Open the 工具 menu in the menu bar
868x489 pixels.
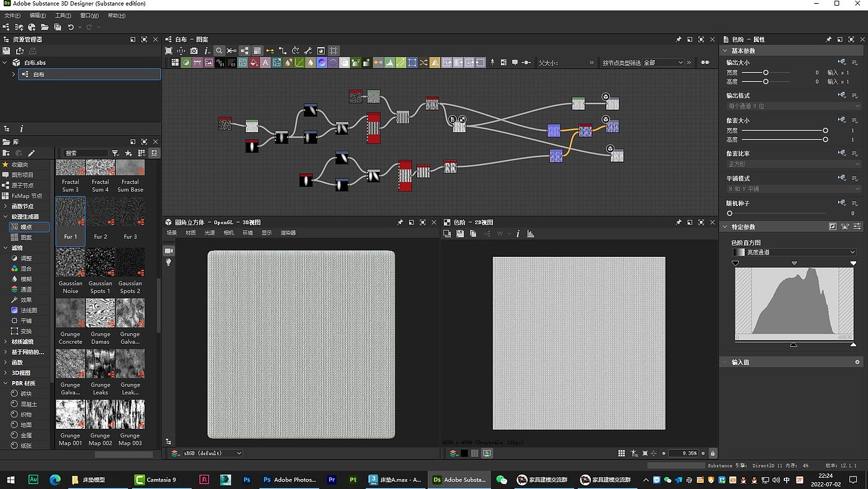63,16
